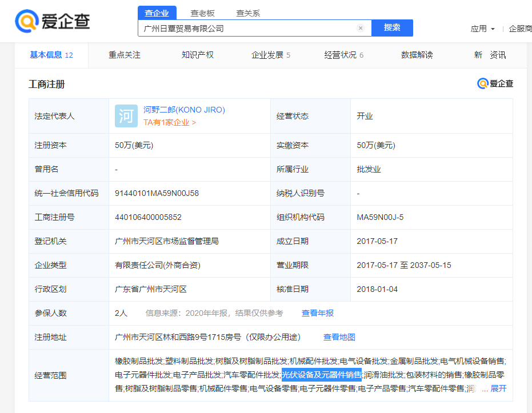
Task: Click the 河 avatar thumbnail
Action: tap(126, 116)
